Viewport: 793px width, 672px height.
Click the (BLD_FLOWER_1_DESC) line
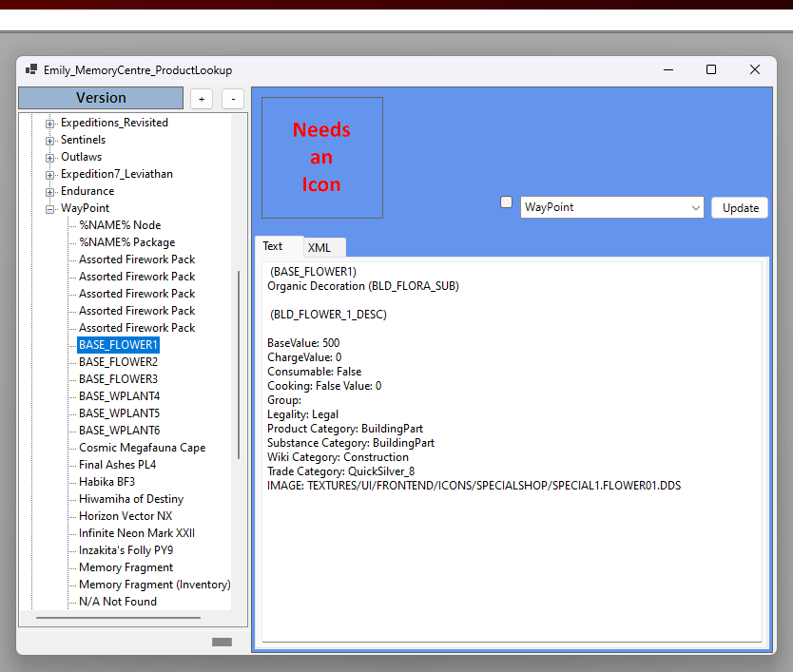click(328, 315)
